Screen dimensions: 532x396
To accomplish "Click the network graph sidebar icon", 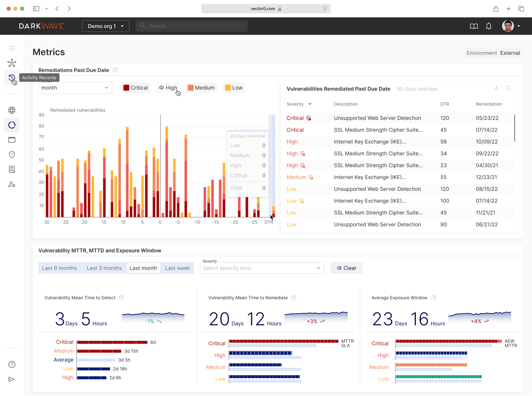I will pyautogui.click(x=12, y=63).
